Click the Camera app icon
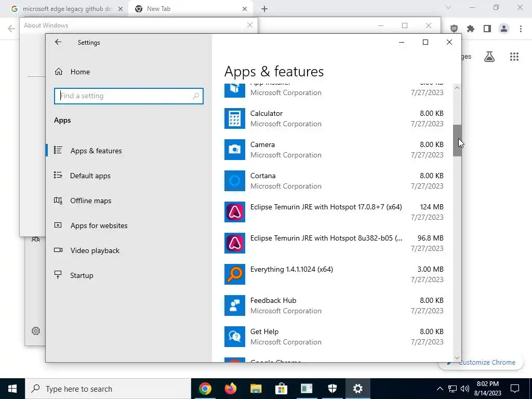This screenshot has width=532, height=399. point(234,150)
